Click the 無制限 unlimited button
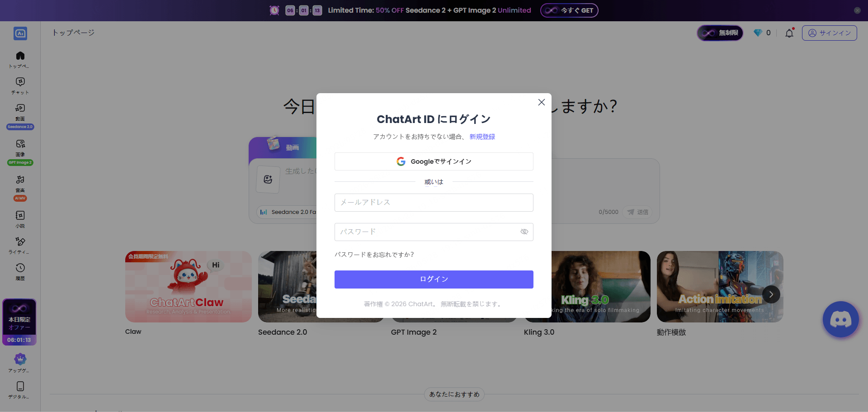 [x=720, y=33]
